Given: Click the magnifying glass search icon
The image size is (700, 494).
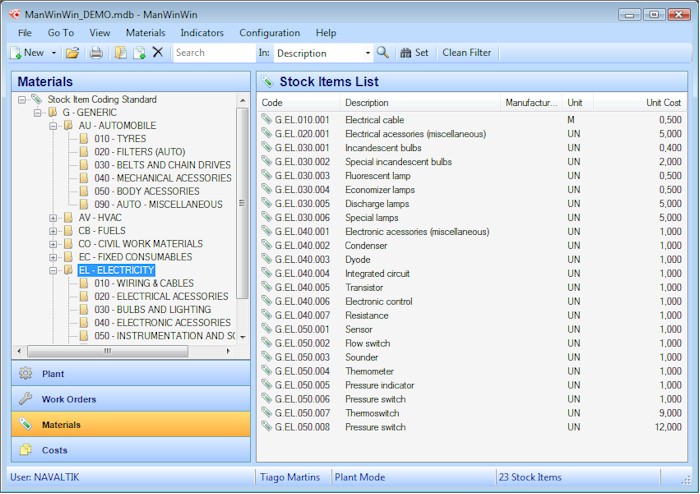Looking at the screenshot, I should [x=383, y=53].
